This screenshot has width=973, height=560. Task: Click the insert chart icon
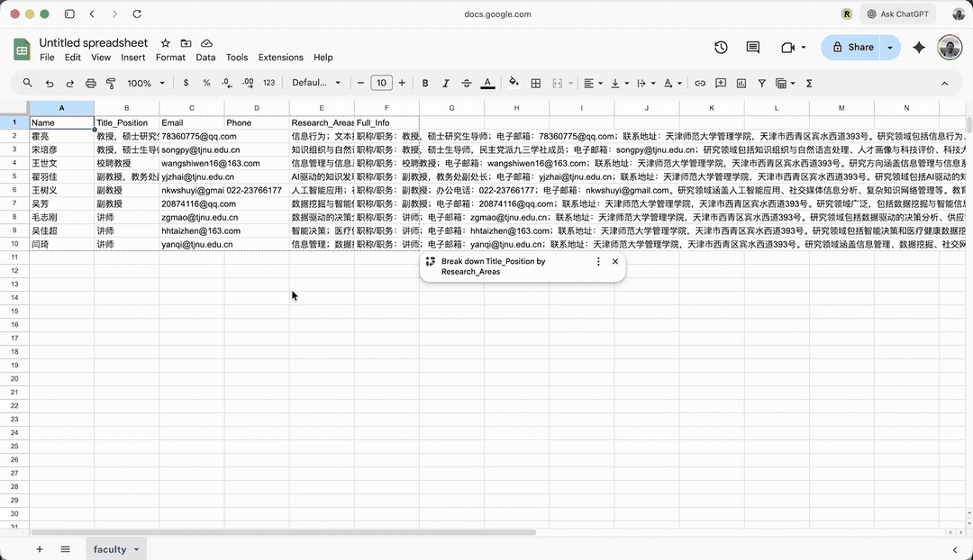pyautogui.click(x=741, y=83)
